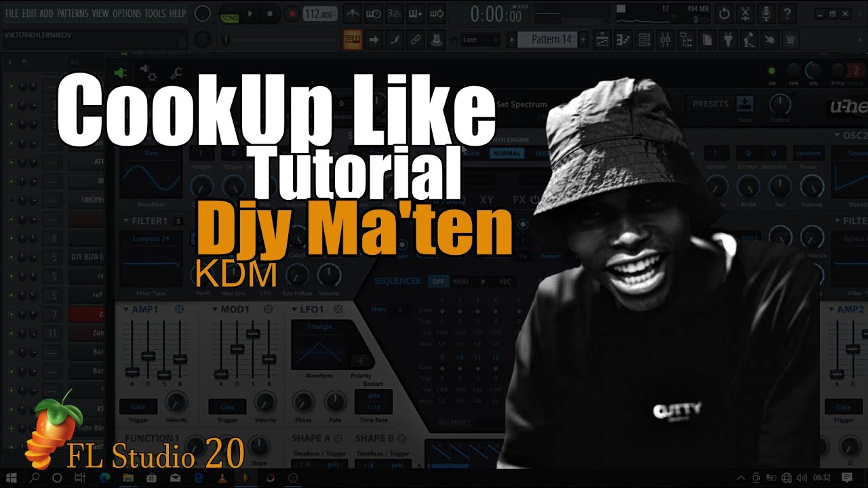868x488 pixels.
Task: Click the Play transport button
Action: pos(250,14)
